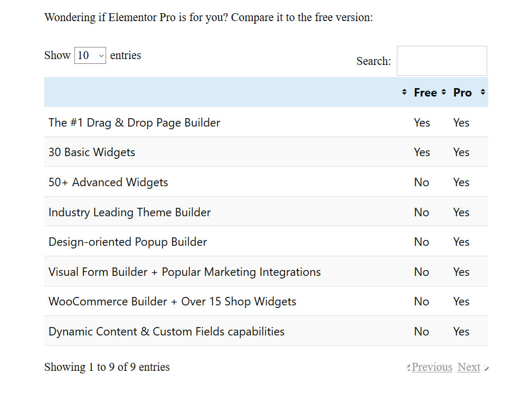Click "Visual Form Builder + Popular Marketing Integrations"
This screenshot has height=394, width=532.
(185, 272)
